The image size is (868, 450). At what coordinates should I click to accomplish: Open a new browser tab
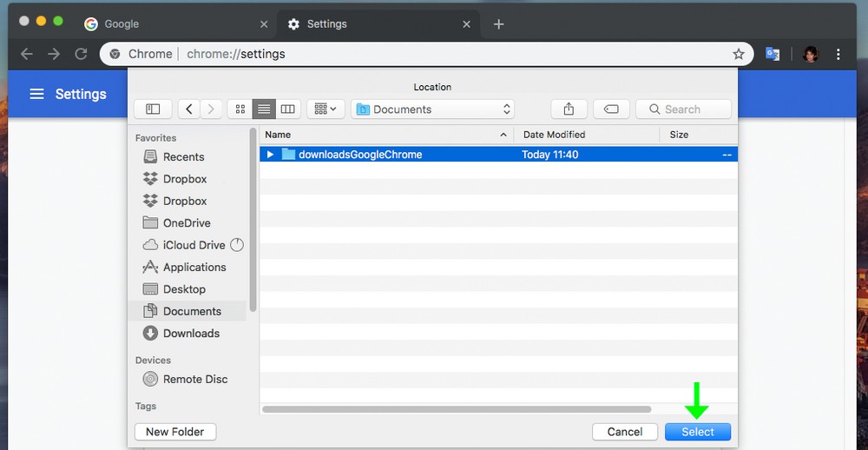tap(498, 24)
